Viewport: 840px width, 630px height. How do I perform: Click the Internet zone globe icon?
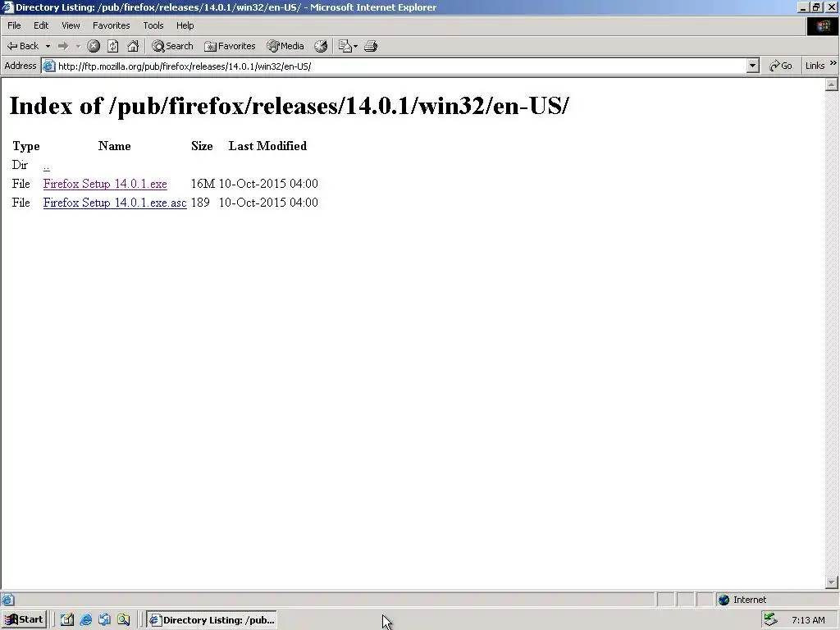[x=724, y=600]
